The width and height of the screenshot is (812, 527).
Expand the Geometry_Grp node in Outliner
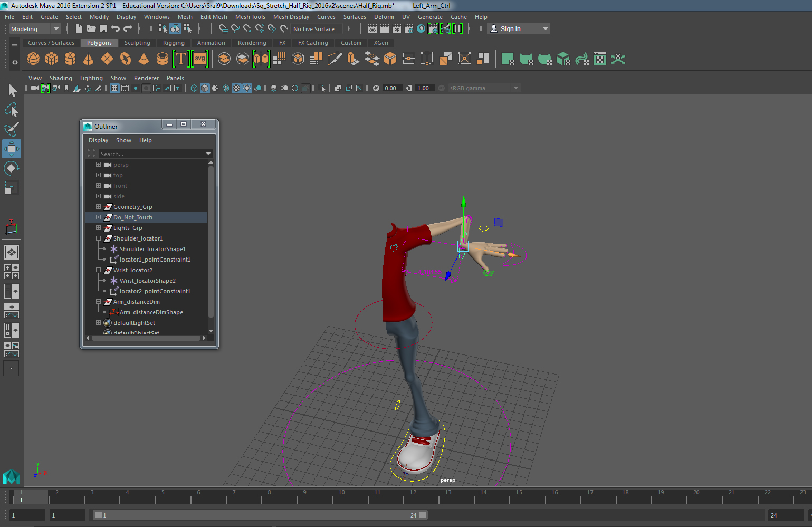(x=98, y=207)
